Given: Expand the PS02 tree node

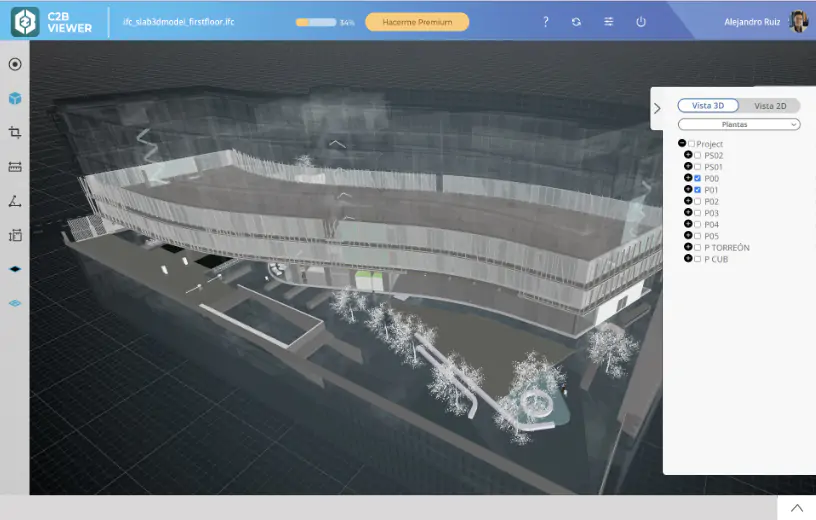Looking at the screenshot, I should point(688,155).
